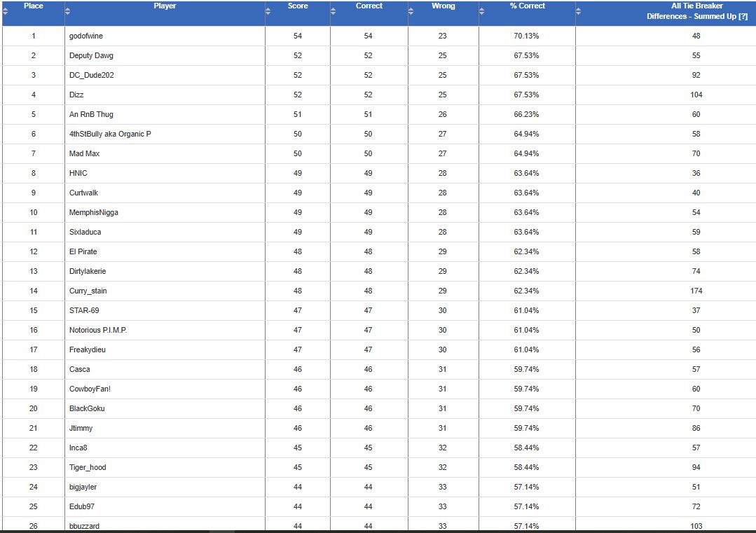Image resolution: width=756 pixels, height=533 pixels.
Task: Click godofwine's 70.13% correct cell
Action: pos(526,36)
